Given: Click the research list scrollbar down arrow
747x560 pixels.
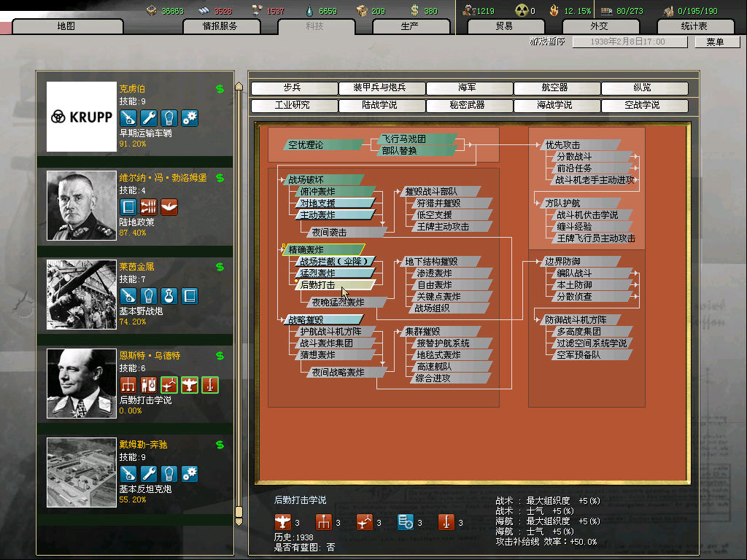Looking at the screenshot, I should click(x=238, y=522).
